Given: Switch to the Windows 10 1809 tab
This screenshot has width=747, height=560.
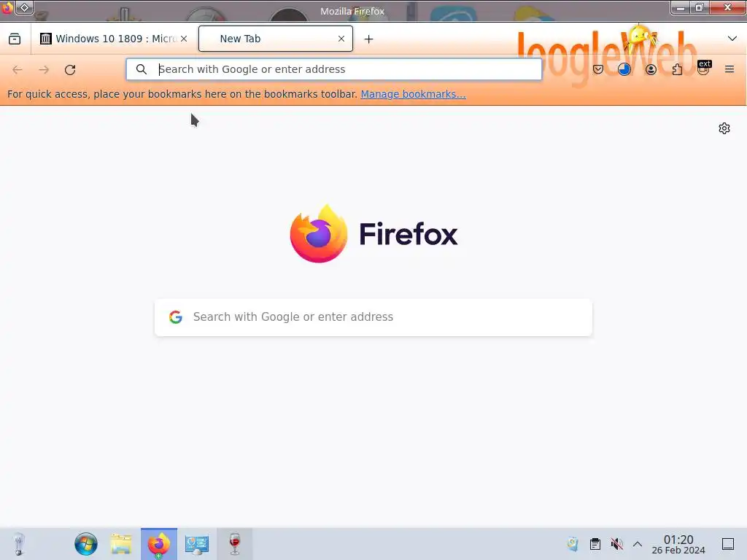Looking at the screenshot, I should point(113,39).
